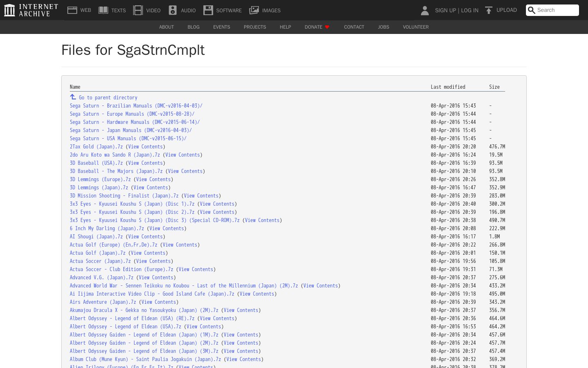Image resolution: width=588 pixels, height=368 pixels.
Task: View Contents of Album Club (Mune Kyun)
Action: 244,359
